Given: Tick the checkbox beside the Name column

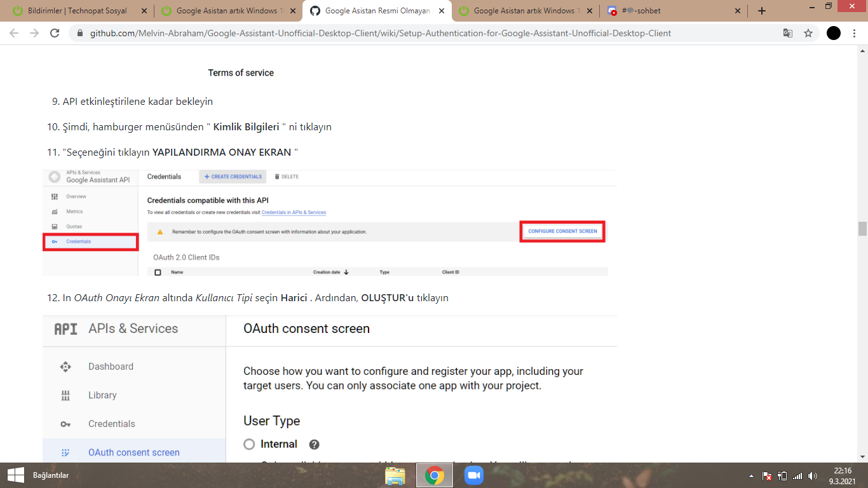Looking at the screenshot, I should (x=158, y=272).
